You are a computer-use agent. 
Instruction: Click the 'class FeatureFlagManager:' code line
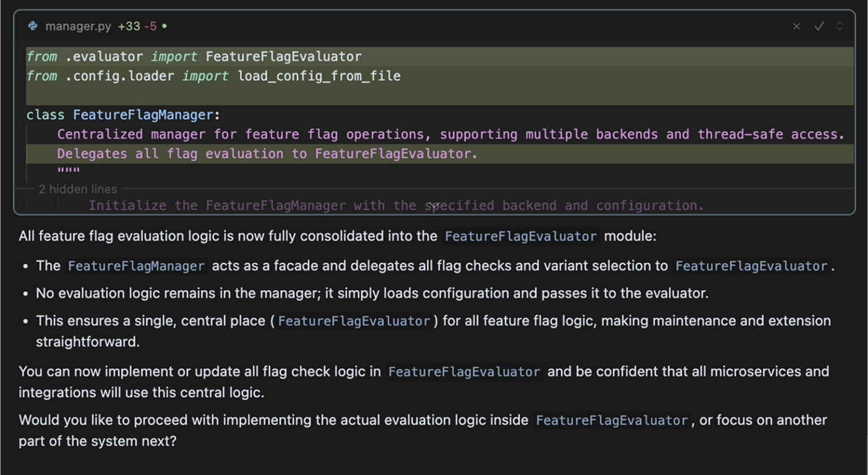pyautogui.click(x=440, y=115)
